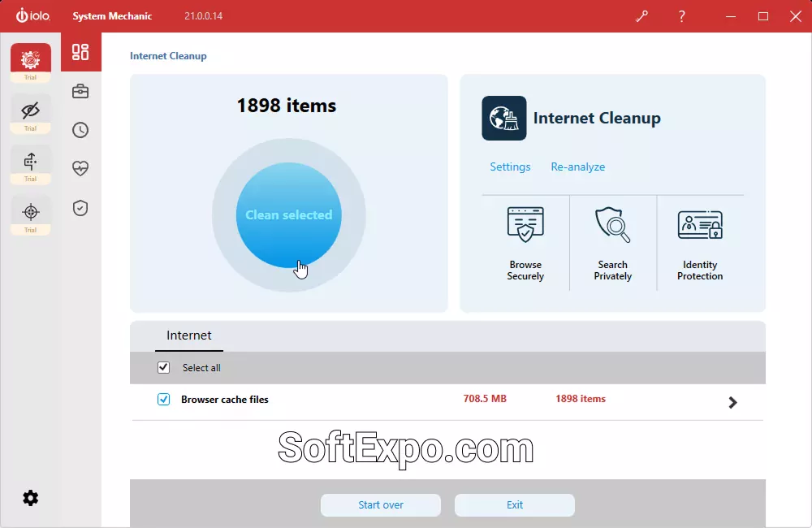Click the Clean selected circular progress button
Image resolution: width=812 pixels, height=528 pixels.
pos(287,214)
